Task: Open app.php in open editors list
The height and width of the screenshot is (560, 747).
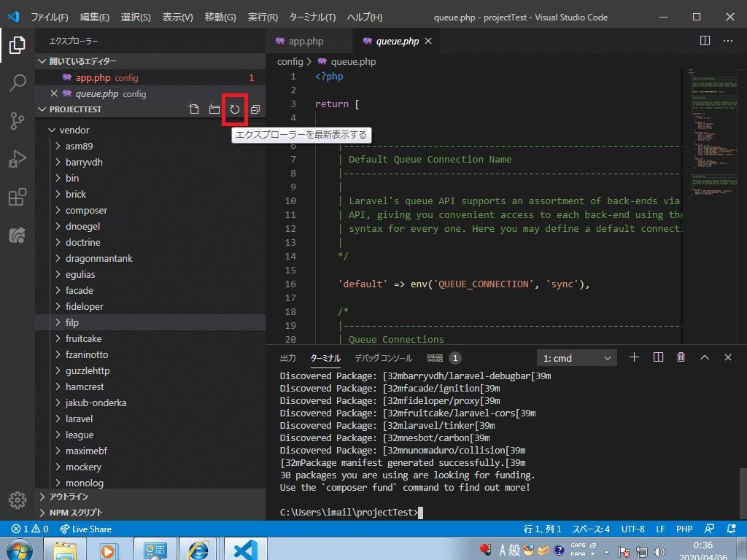Action: pos(150,77)
